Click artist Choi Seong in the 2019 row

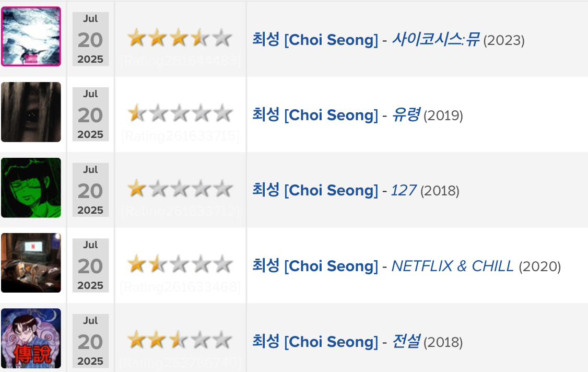[x=315, y=114]
